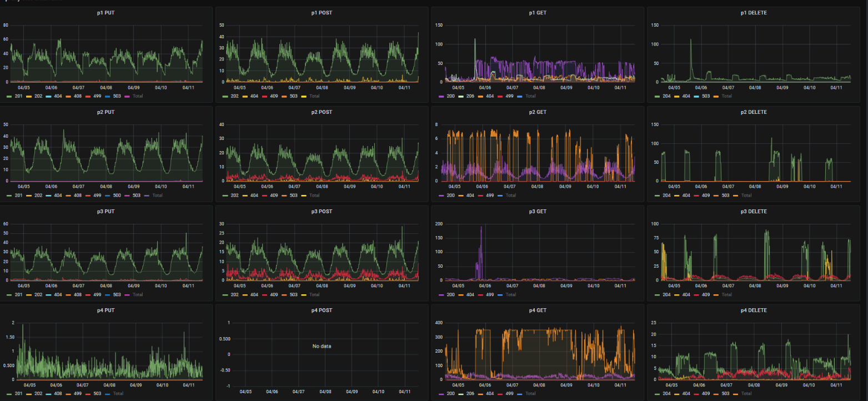Open the p3 GET panel title menu

point(538,211)
